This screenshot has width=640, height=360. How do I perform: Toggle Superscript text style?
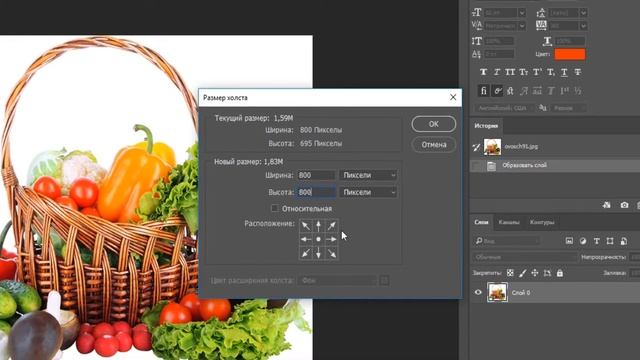click(x=537, y=72)
